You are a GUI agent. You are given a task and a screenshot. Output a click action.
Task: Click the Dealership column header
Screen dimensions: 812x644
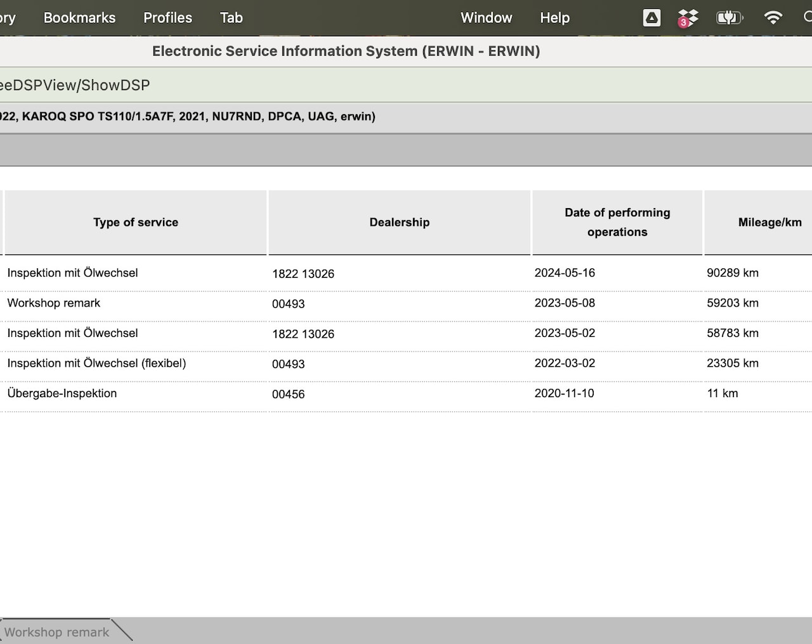click(x=399, y=222)
